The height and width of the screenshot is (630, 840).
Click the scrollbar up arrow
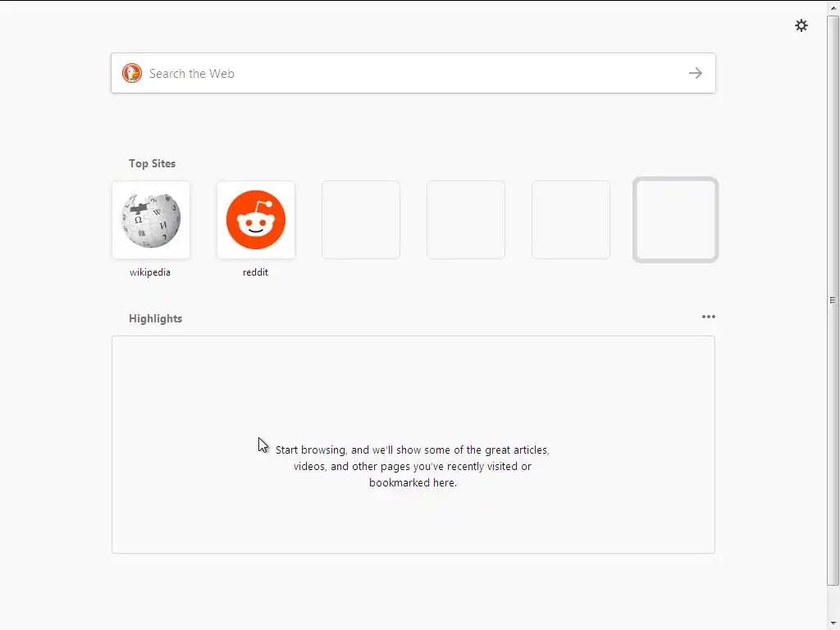(833, 7)
